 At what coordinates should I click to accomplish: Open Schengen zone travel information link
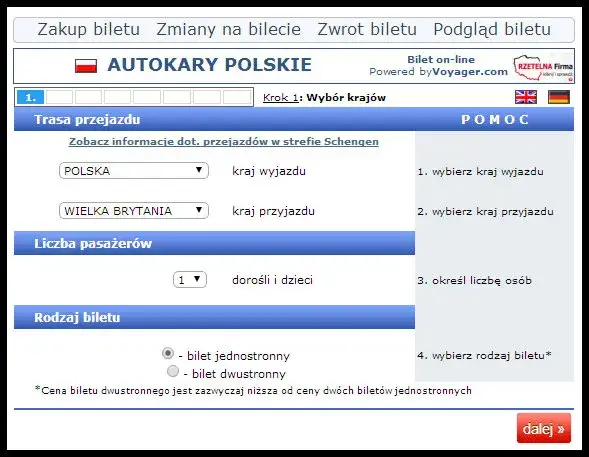pos(224,142)
